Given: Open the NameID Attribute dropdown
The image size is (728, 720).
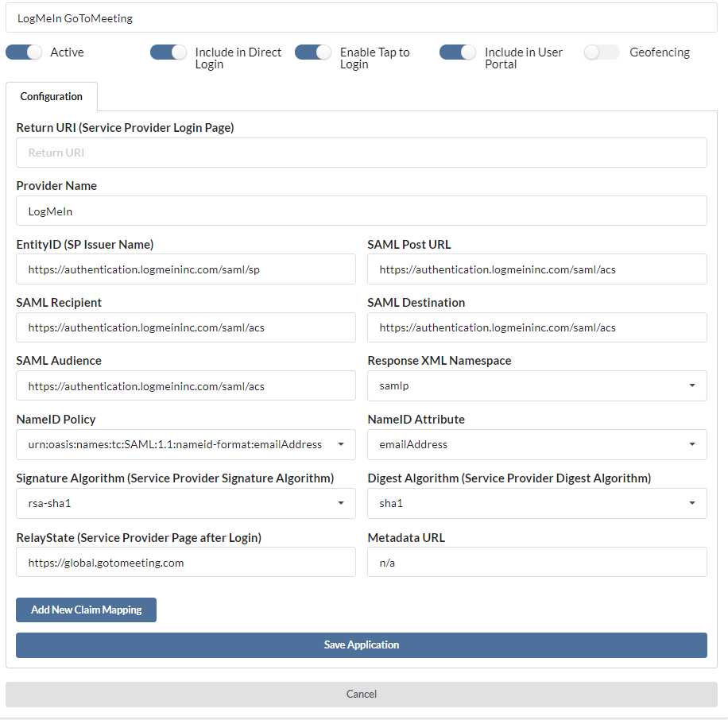Looking at the screenshot, I should (x=537, y=445).
